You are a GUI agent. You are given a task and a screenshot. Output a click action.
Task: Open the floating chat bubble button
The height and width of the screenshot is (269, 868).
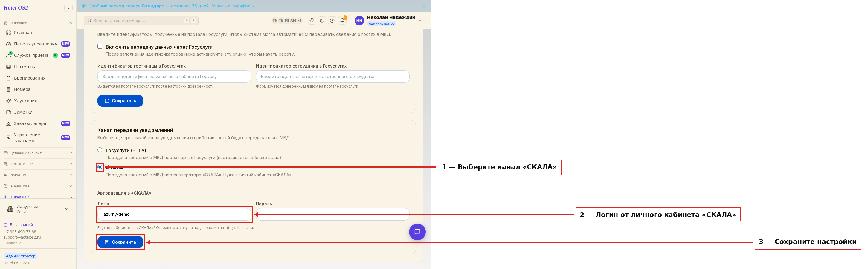click(417, 232)
